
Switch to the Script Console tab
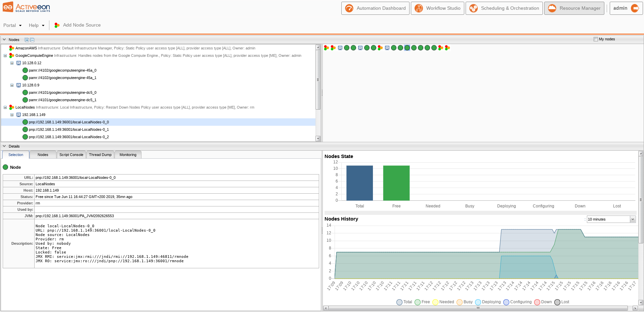tap(71, 155)
